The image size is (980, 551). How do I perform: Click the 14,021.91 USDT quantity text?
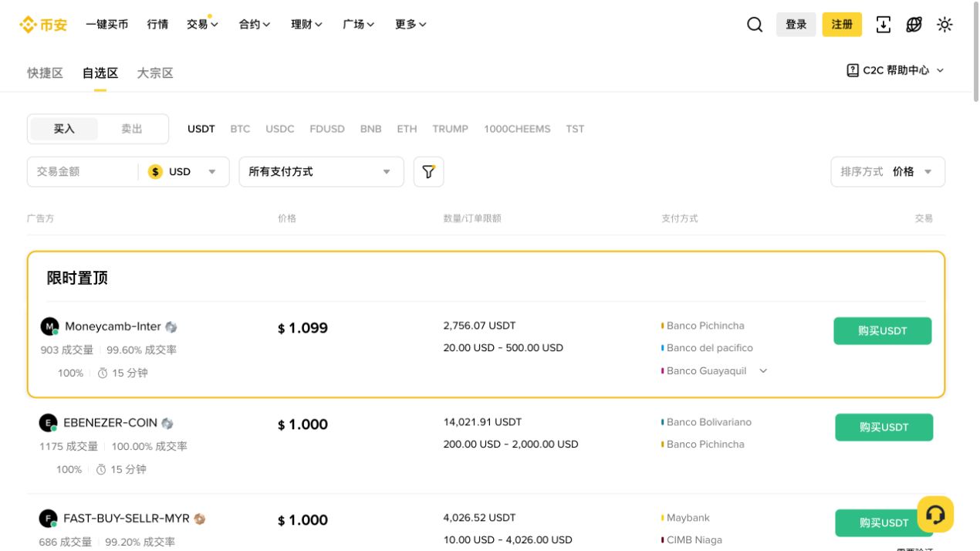coord(482,422)
